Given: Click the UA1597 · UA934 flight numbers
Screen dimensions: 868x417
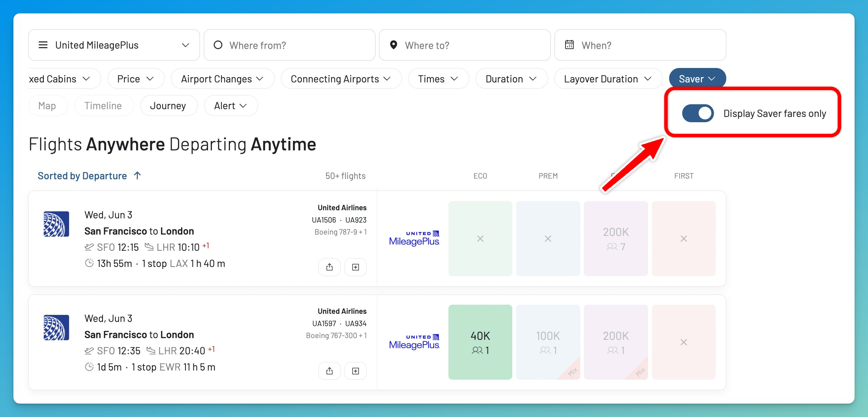Looking at the screenshot, I should (339, 324).
